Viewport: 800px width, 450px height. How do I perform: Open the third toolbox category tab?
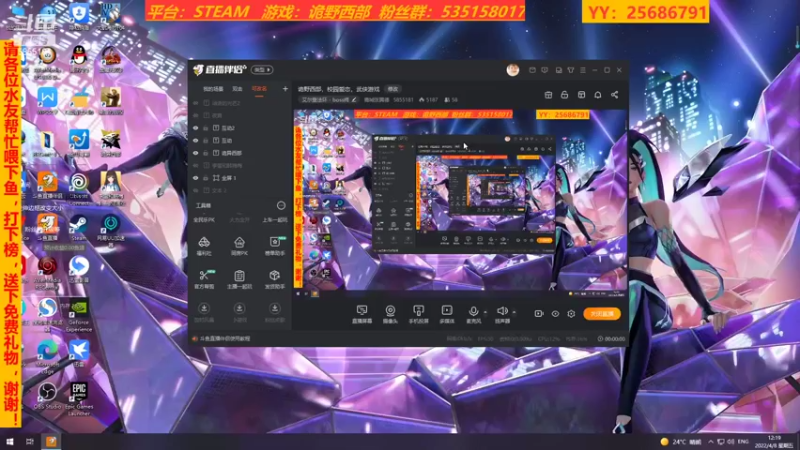tap(275, 220)
